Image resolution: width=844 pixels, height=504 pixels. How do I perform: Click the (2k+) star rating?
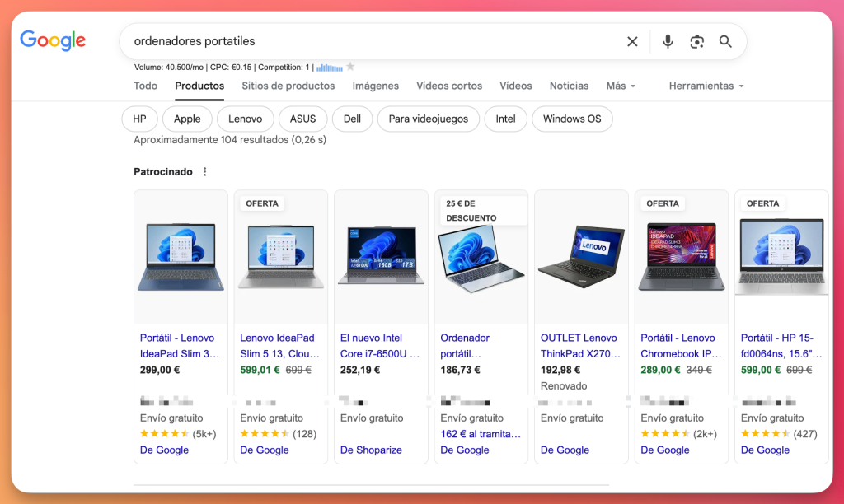click(x=679, y=434)
